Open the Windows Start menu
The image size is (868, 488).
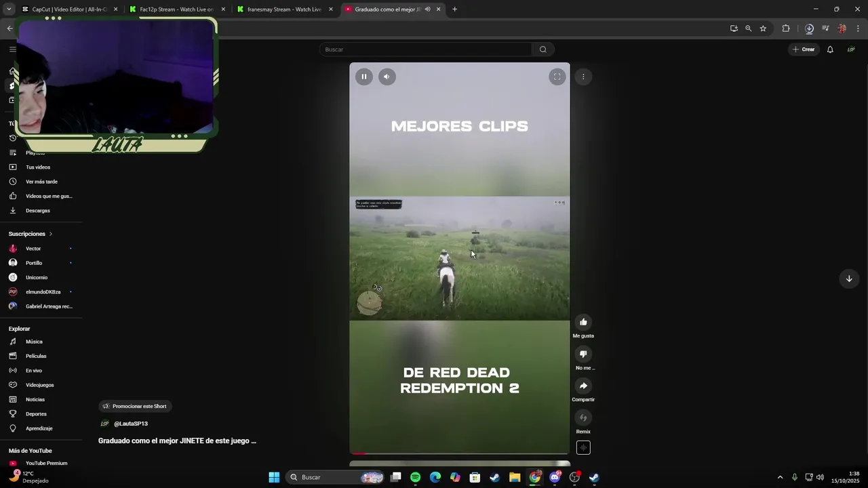pyautogui.click(x=274, y=477)
